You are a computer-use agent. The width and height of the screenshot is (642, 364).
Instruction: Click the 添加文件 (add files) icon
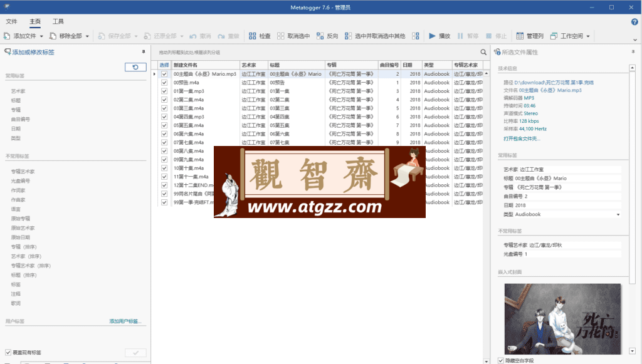(7, 36)
